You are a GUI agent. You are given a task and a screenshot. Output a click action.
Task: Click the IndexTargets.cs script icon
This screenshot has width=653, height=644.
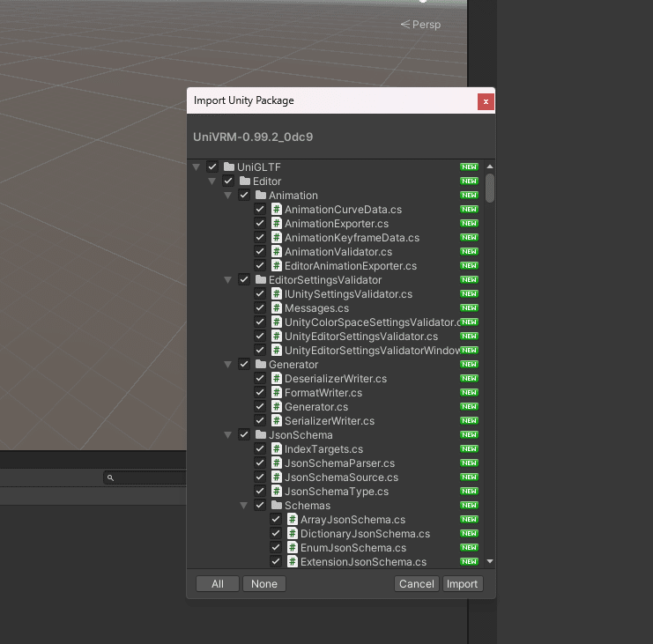pyautogui.click(x=277, y=448)
